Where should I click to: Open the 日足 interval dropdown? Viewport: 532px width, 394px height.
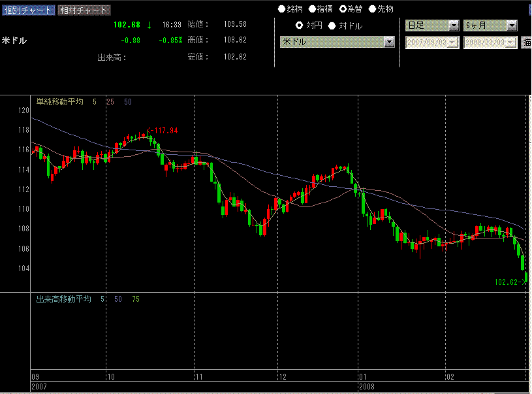pos(454,25)
